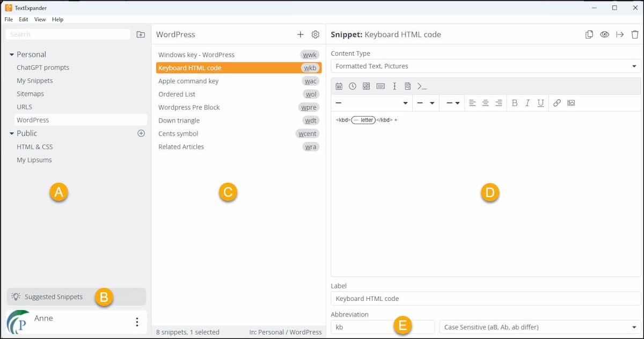This screenshot has width=644, height=339.
Task: Insert a time macro into the snippet
Action: (x=353, y=86)
